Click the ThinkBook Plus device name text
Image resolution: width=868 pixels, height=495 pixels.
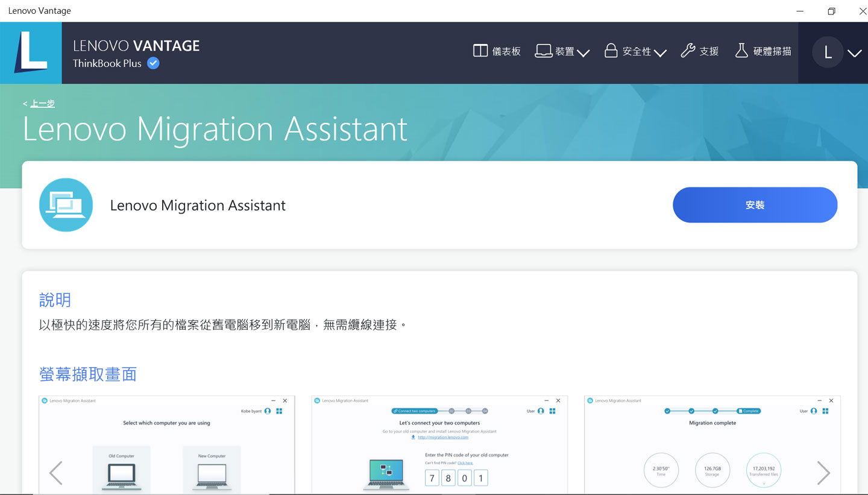pos(107,63)
